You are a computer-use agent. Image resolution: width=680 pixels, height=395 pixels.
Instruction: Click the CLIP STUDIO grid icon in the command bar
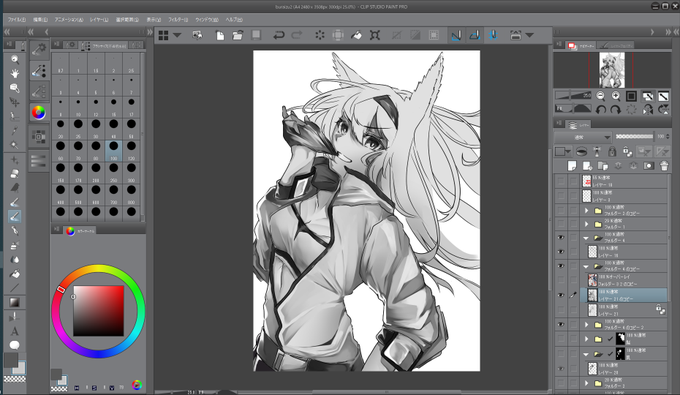[163, 35]
